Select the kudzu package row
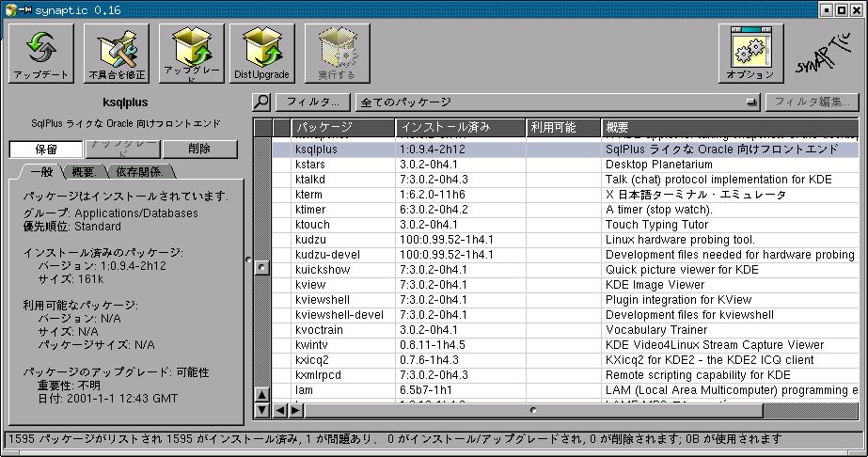This screenshot has height=457, width=868. point(565,240)
